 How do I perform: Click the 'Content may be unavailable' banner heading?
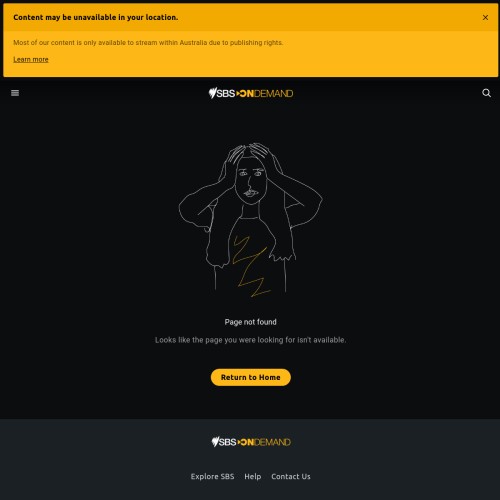(x=96, y=17)
